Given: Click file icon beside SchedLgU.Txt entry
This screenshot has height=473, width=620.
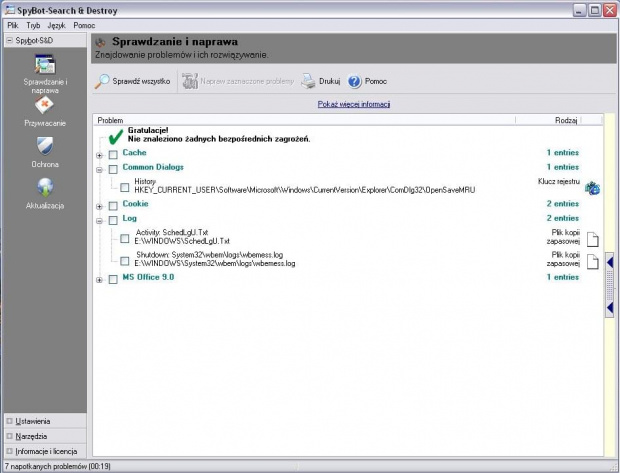Looking at the screenshot, I should click(x=592, y=239).
